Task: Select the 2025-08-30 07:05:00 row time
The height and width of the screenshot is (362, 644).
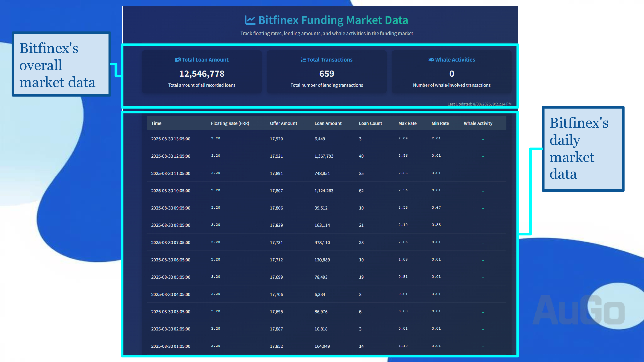Action: pyautogui.click(x=170, y=242)
